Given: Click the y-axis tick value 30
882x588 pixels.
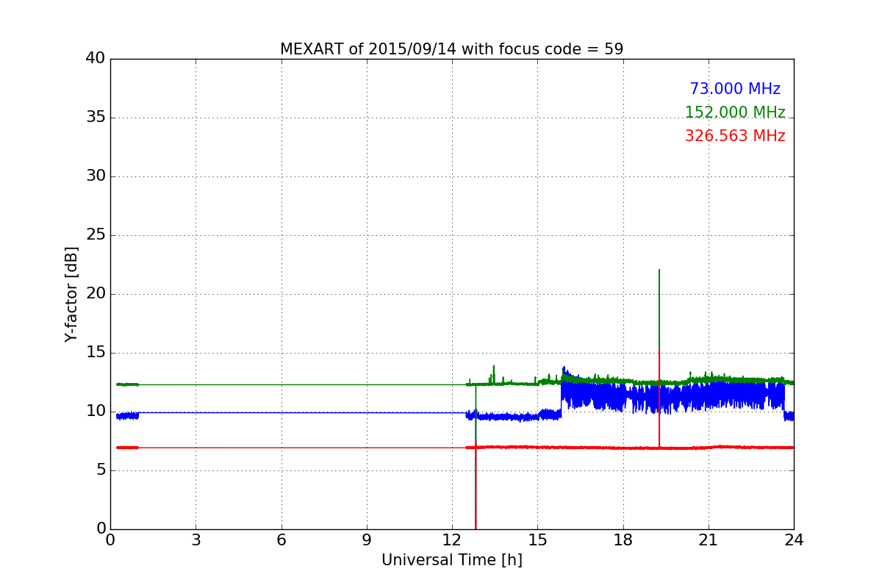Looking at the screenshot, I should tap(95, 176).
